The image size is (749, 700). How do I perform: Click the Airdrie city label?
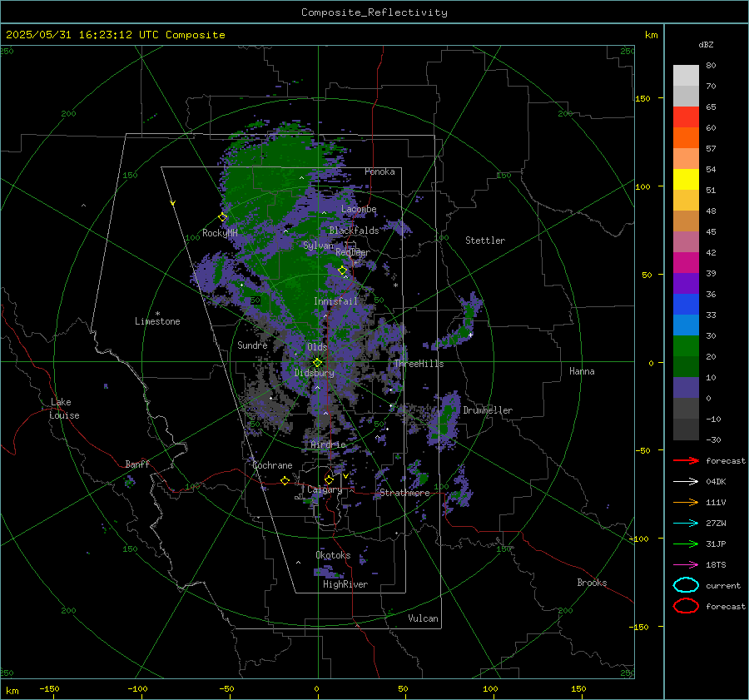328,444
